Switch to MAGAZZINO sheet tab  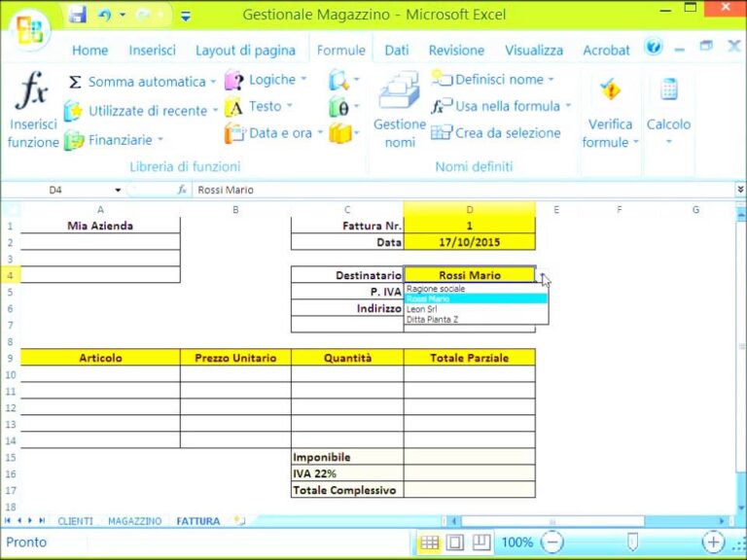tap(135, 521)
